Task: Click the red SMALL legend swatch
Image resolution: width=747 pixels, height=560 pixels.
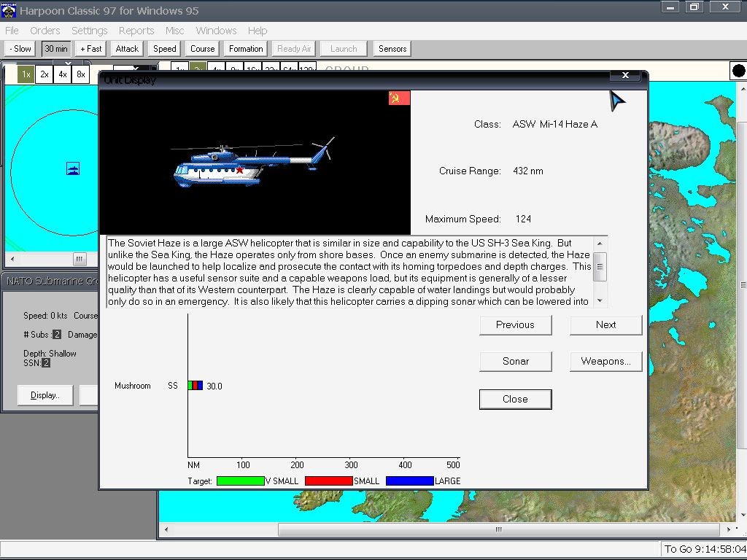Action: (x=329, y=481)
